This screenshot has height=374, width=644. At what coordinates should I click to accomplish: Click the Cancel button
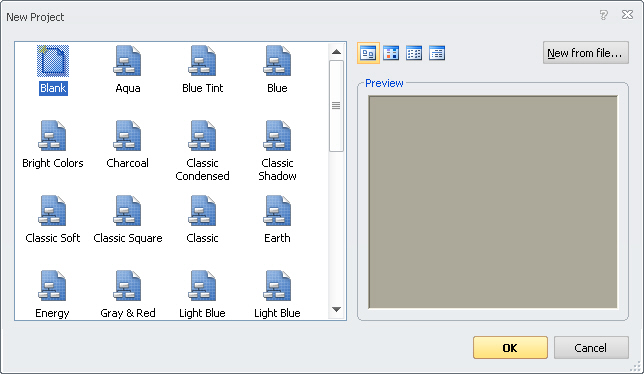click(591, 348)
